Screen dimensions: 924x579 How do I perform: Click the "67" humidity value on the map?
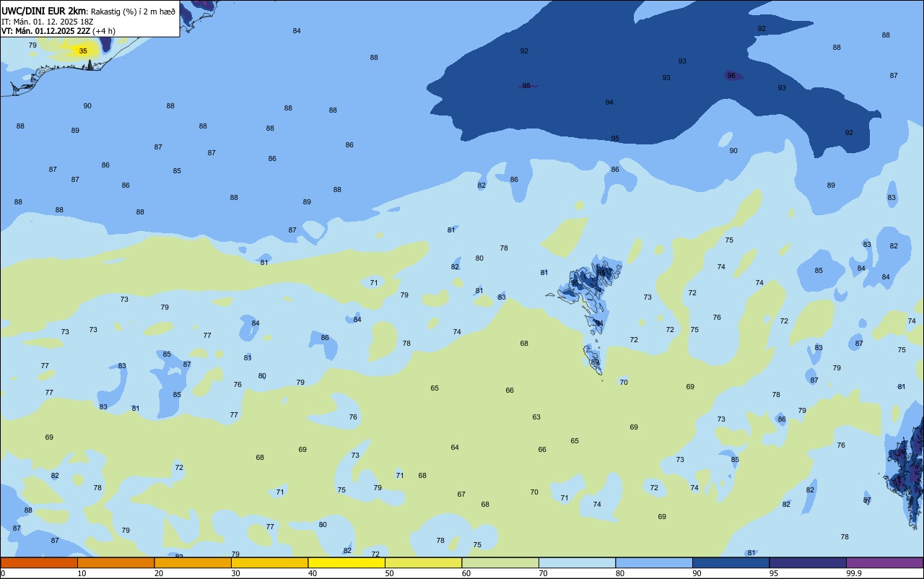[461, 495]
